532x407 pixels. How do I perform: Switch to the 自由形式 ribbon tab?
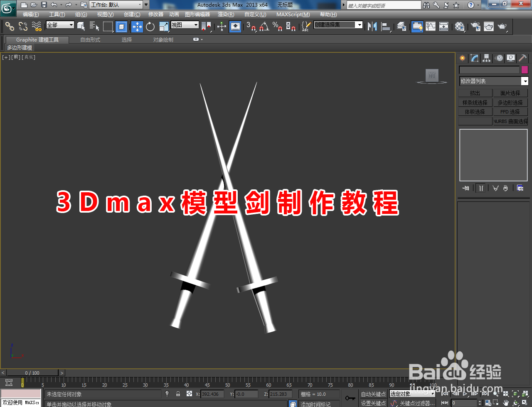click(x=90, y=40)
